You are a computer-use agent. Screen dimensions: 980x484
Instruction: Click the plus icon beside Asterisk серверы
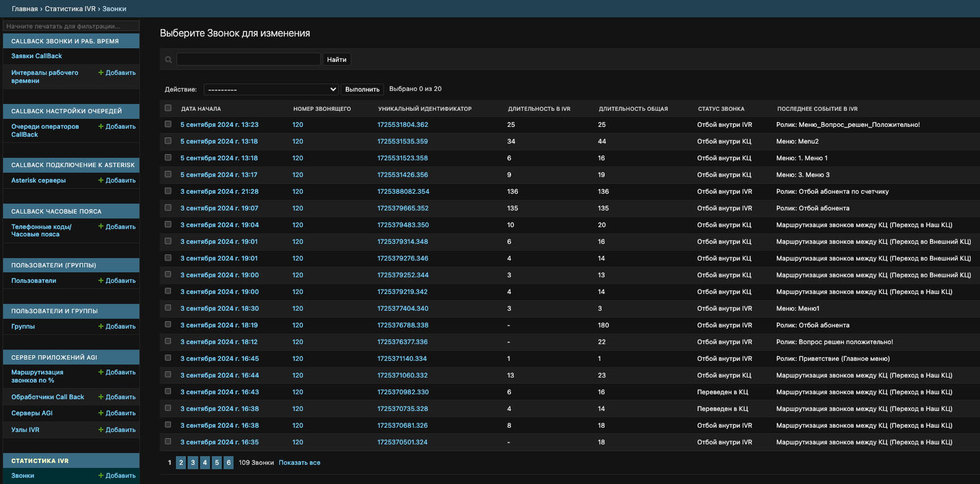coord(101,180)
